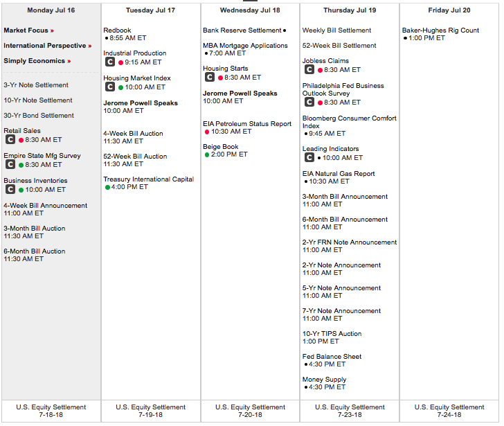Click C icon under Philadelphia Fed Business Outlook Survey
504x426 pixels.
(309, 103)
